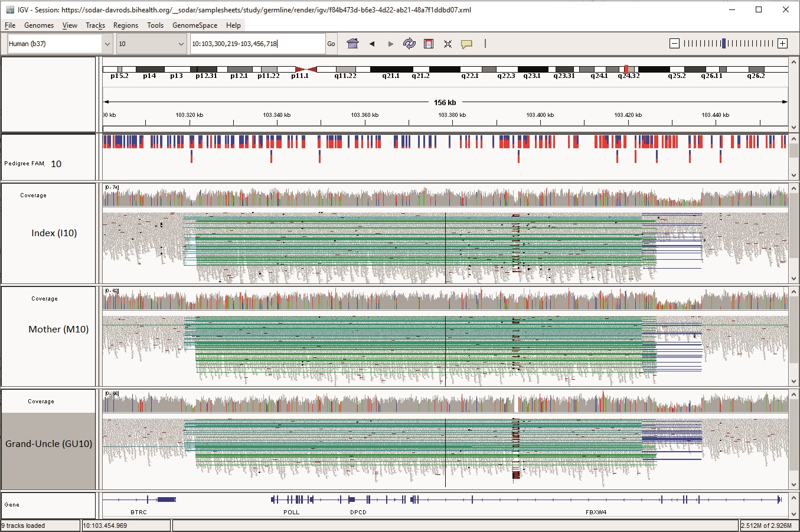Click the Home icon in toolbar
The width and height of the screenshot is (800, 532).
[352, 44]
